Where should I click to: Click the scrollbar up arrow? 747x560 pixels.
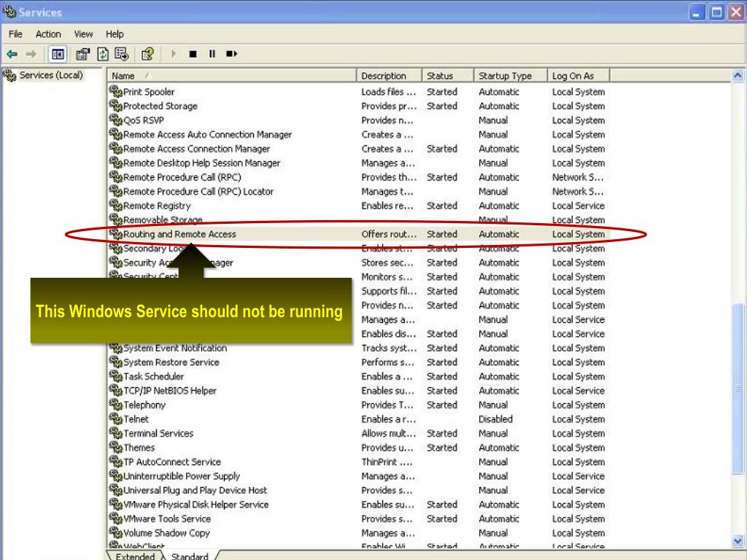(x=738, y=75)
